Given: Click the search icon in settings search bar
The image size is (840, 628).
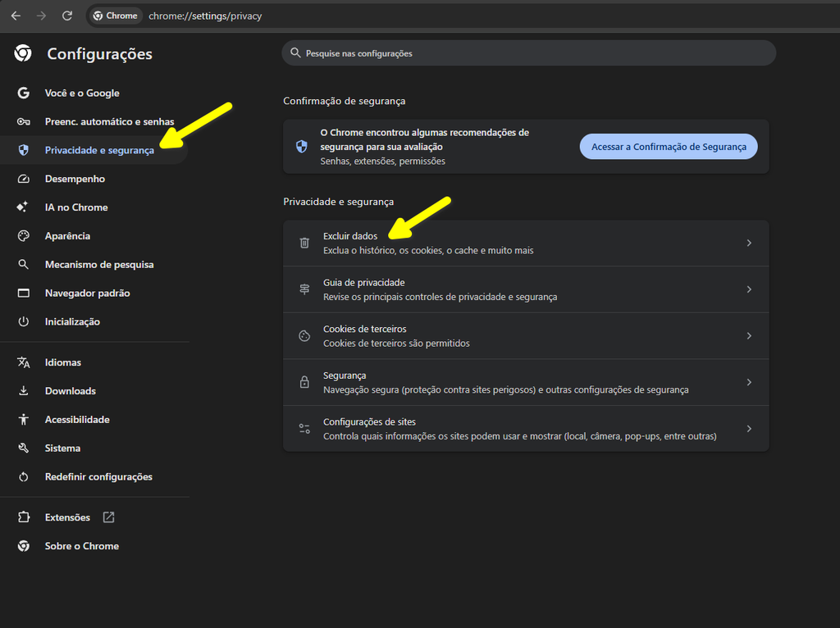Looking at the screenshot, I should 295,53.
